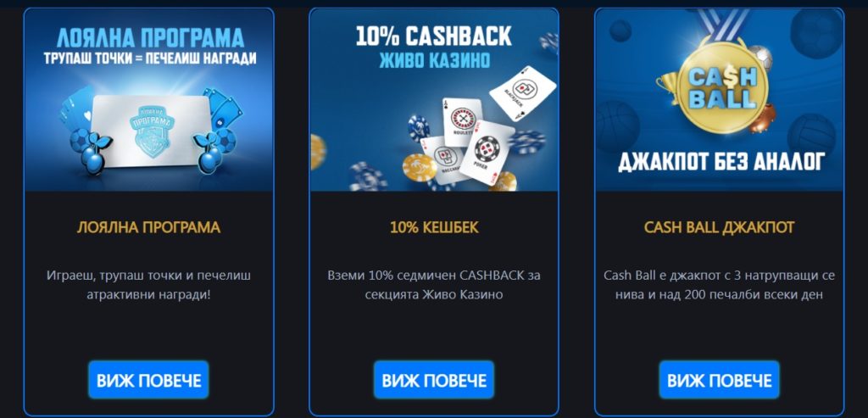Image resolution: width=868 pixels, height=418 pixels.
Task: Click the silver loyalty card with shield emblem
Action: (151, 131)
